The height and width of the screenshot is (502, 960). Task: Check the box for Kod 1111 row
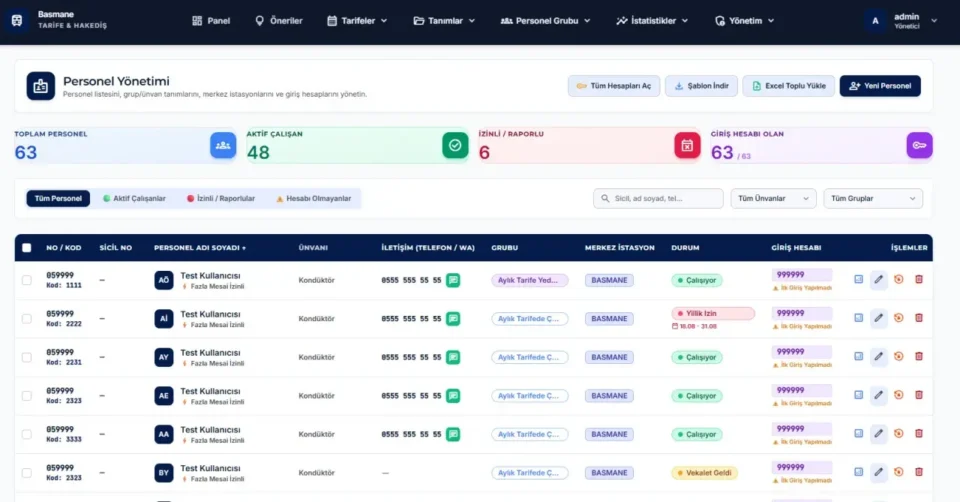pos(26,280)
